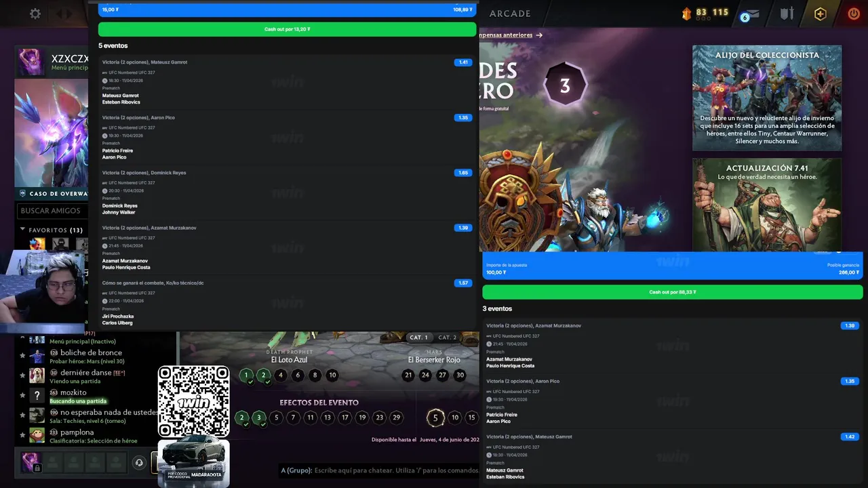Click 'Jiri Prochazka' fighter name
The height and width of the screenshot is (488, 868).
pos(118,317)
